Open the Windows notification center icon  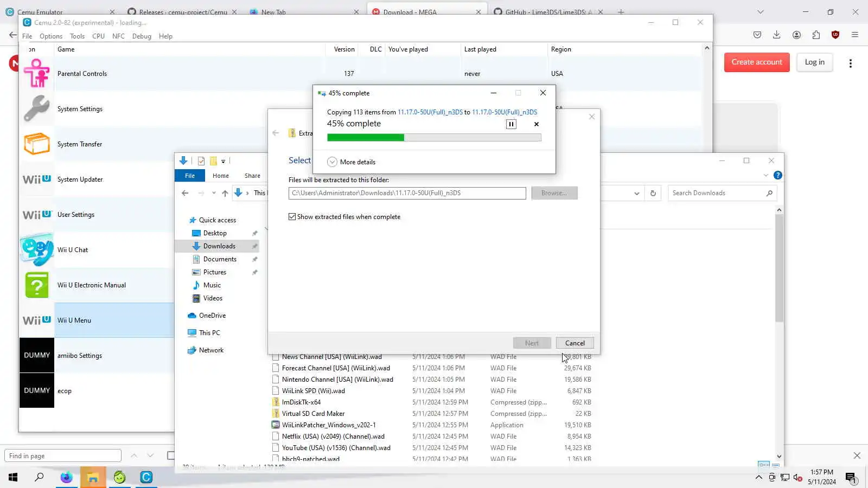851,478
